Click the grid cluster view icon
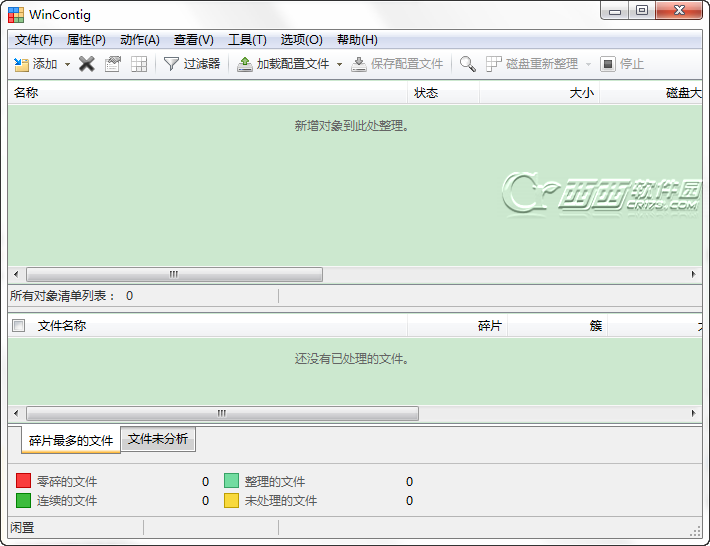Viewport: 710px width, 546px height. pos(139,64)
